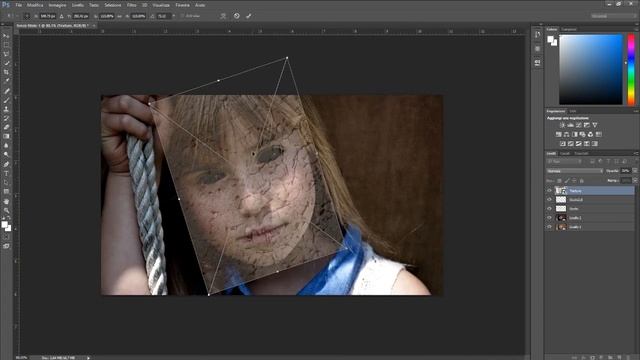Toggle the Anti-alias checkbox
Image resolution: width=640 pixels, height=360 pixels.
click(x=183, y=16)
